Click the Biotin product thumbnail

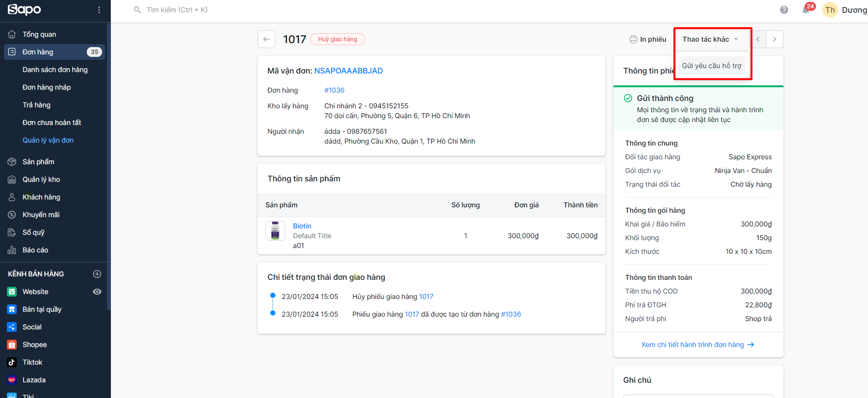(x=275, y=231)
